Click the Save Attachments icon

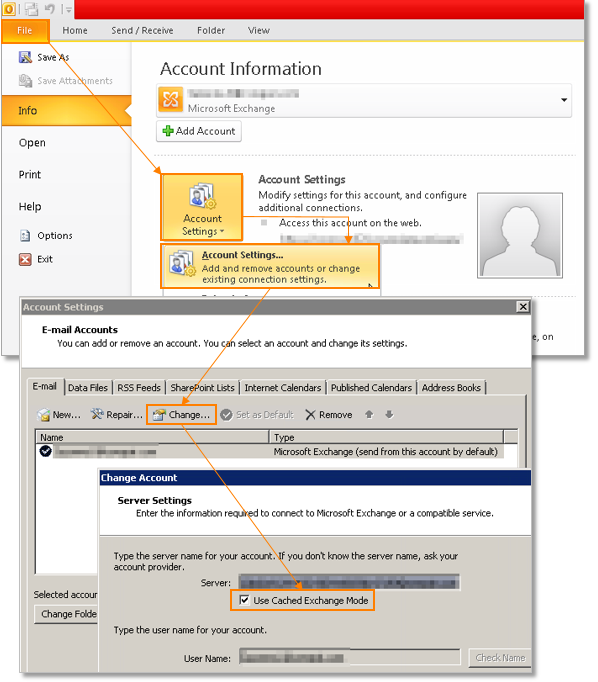click(25, 81)
